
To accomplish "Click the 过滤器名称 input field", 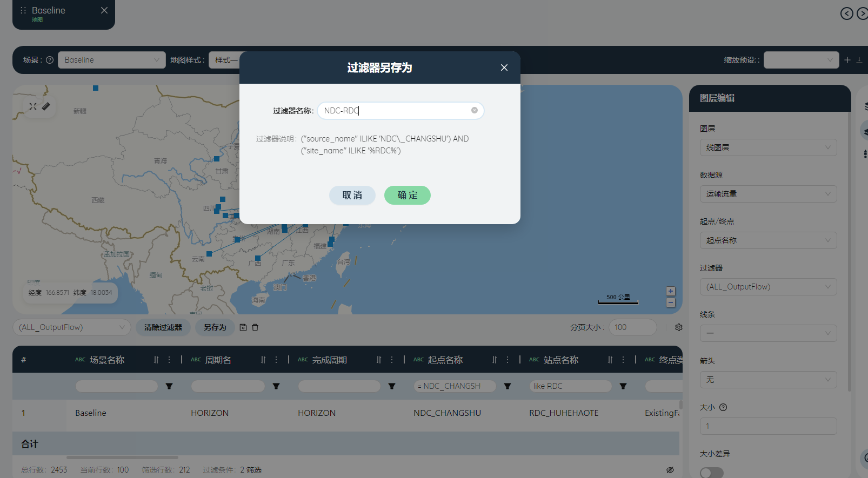I will 400,111.
